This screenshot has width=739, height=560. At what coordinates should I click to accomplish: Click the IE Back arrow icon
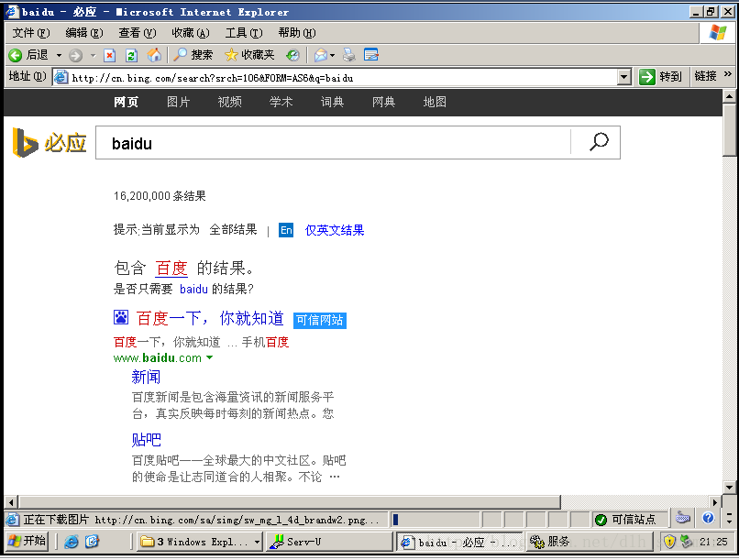pyautogui.click(x=15, y=55)
